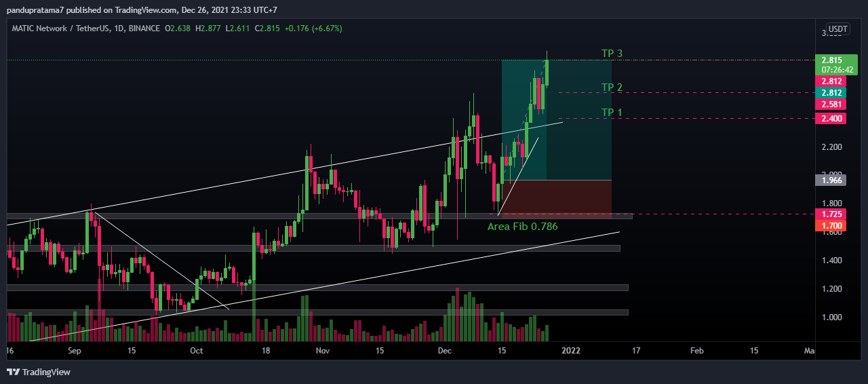Click the teal 2.812 price label
The height and width of the screenshot is (384, 868).
point(831,93)
